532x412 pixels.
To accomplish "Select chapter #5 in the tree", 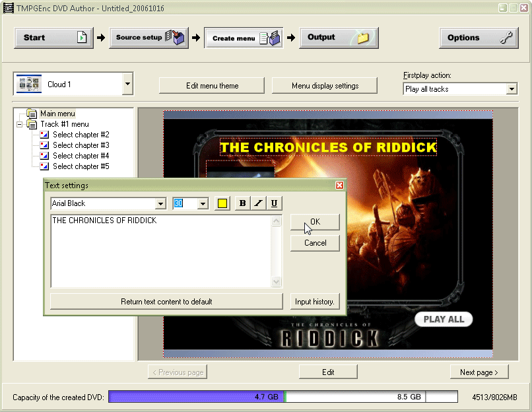I will pyautogui.click(x=81, y=166).
